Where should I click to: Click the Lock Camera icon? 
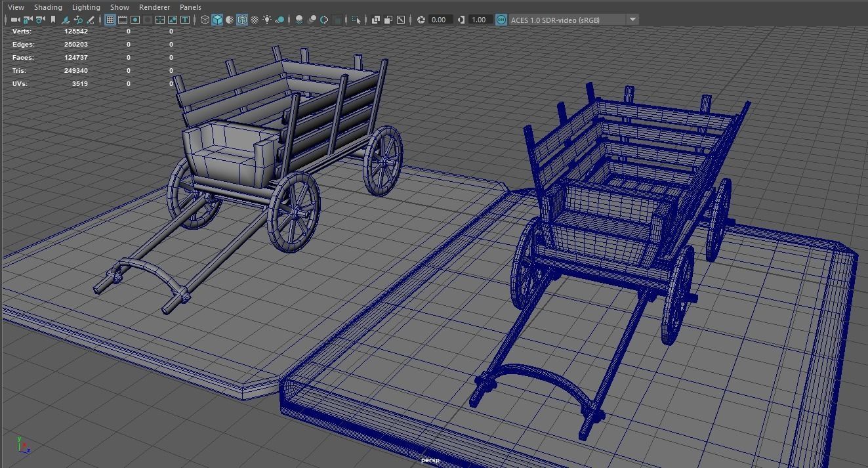28,20
